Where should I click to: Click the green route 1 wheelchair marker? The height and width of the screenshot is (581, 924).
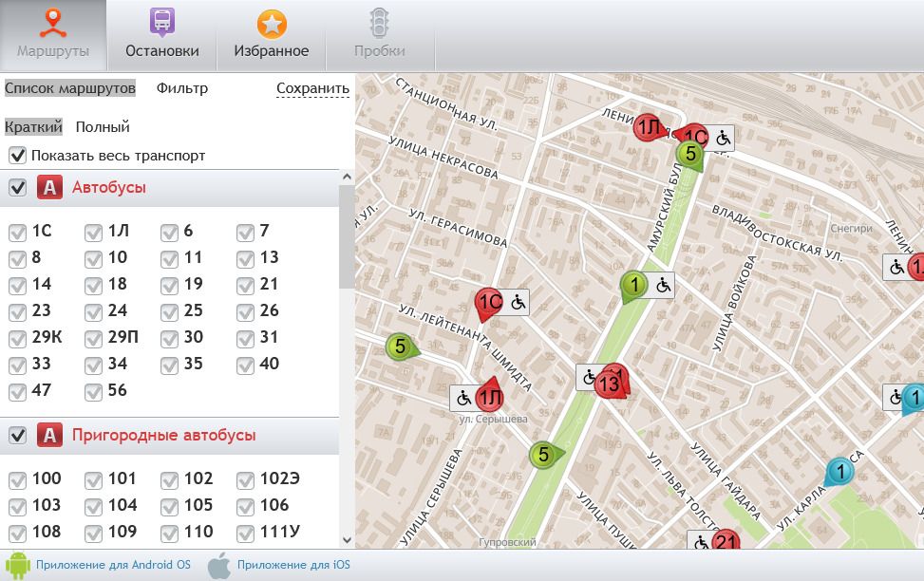(x=633, y=284)
